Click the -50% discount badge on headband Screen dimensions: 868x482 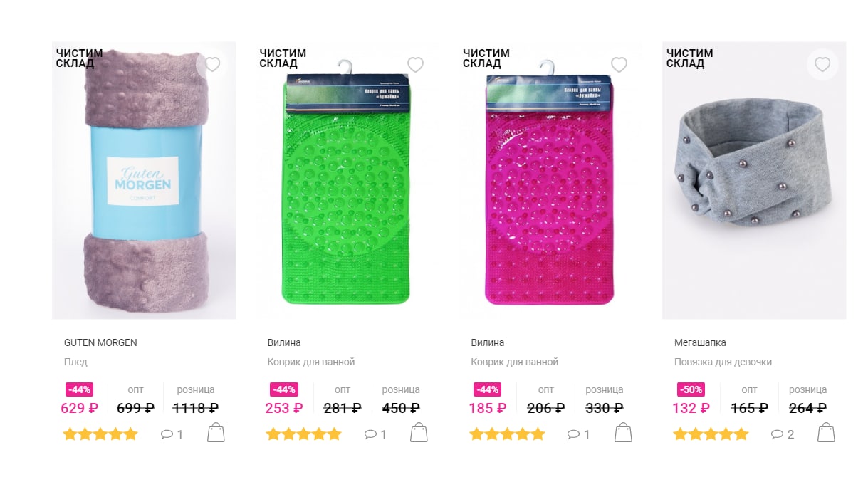pyautogui.click(x=691, y=389)
